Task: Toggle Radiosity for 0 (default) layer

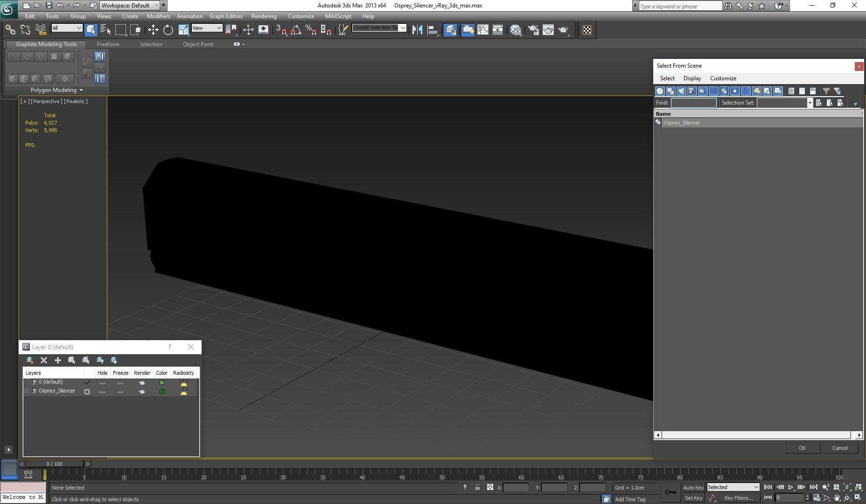Action: click(x=183, y=383)
